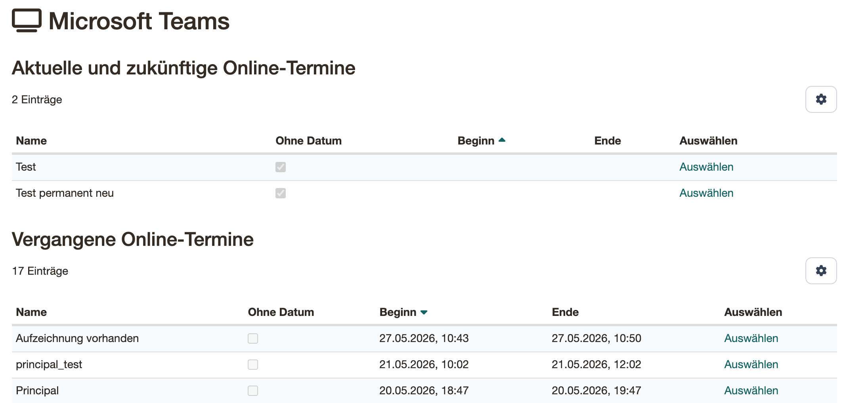Choose principal_test via its Auswählen link
The image size is (868, 403).
click(751, 365)
